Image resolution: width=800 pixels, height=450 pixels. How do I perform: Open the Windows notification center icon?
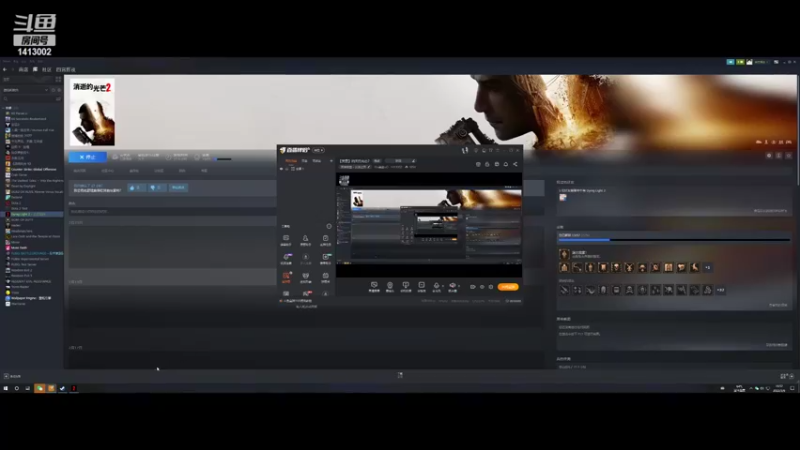pyautogui.click(x=792, y=388)
